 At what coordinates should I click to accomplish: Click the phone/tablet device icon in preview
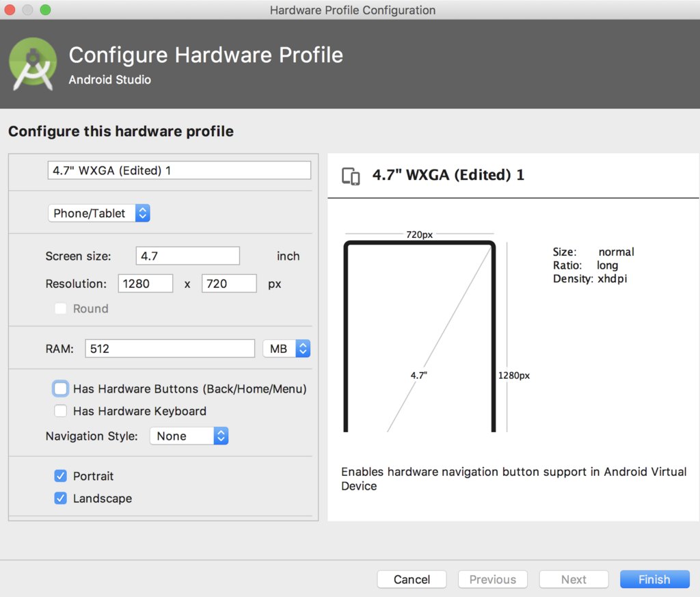click(x=351, y=176)
